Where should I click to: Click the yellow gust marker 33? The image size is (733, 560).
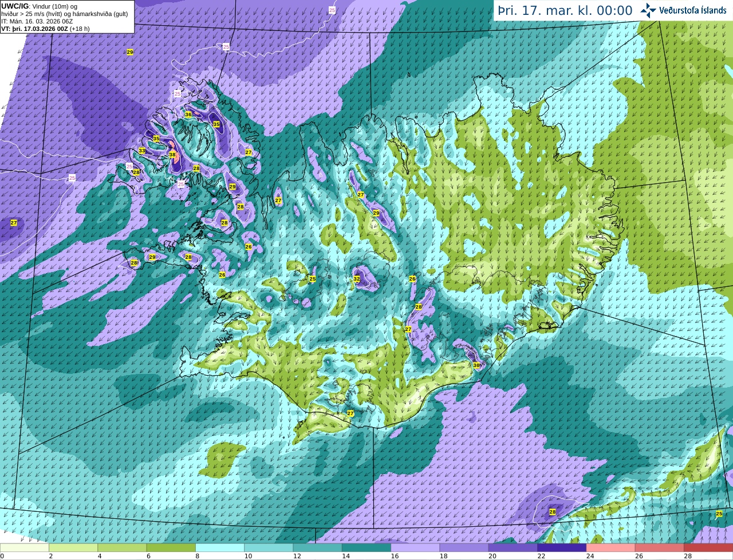pyautogui.click(x=142, y=151)
